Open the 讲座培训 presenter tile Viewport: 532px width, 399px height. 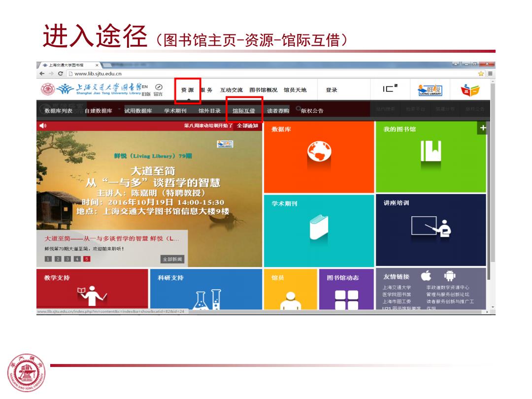coord(431,231)
